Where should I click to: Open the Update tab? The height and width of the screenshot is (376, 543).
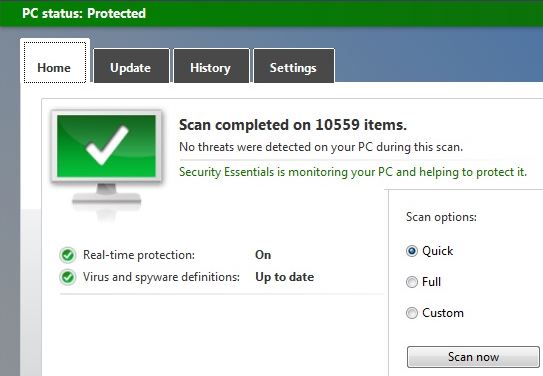[131, 66]
